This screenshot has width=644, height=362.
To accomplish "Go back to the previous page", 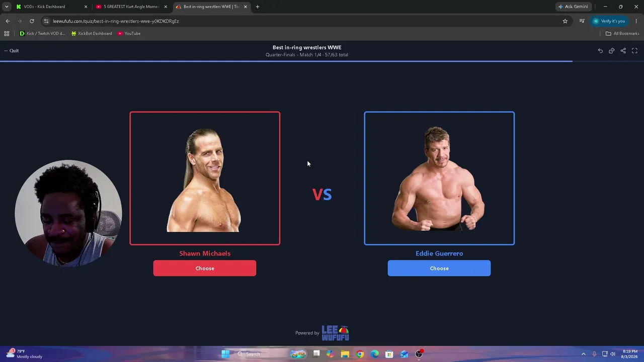I will (x=8, y=21).
